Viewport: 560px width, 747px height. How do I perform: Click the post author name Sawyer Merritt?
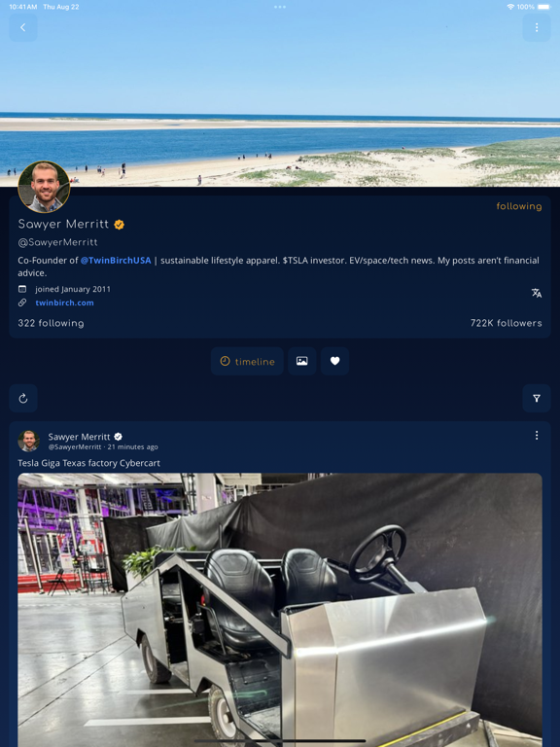click(x=79, y=437)
